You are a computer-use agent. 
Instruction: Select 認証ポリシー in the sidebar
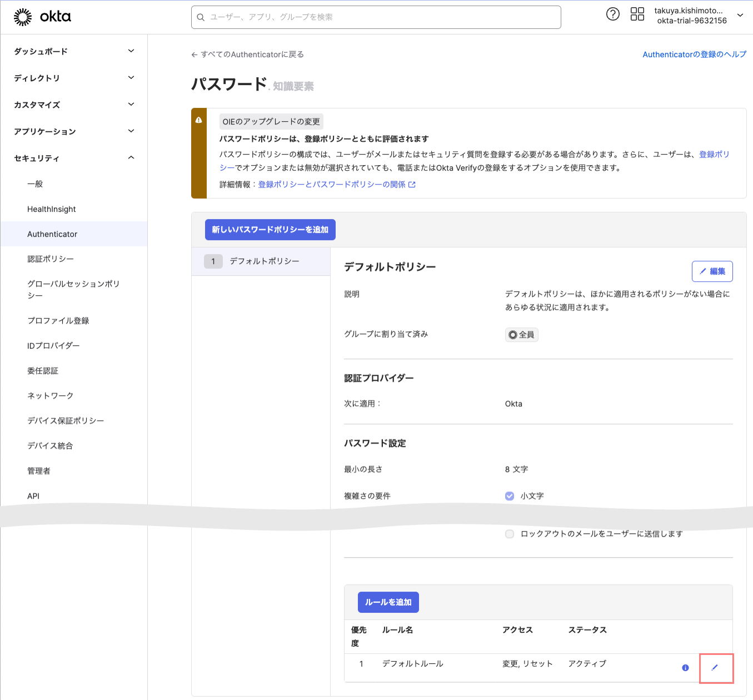[51, 259]
